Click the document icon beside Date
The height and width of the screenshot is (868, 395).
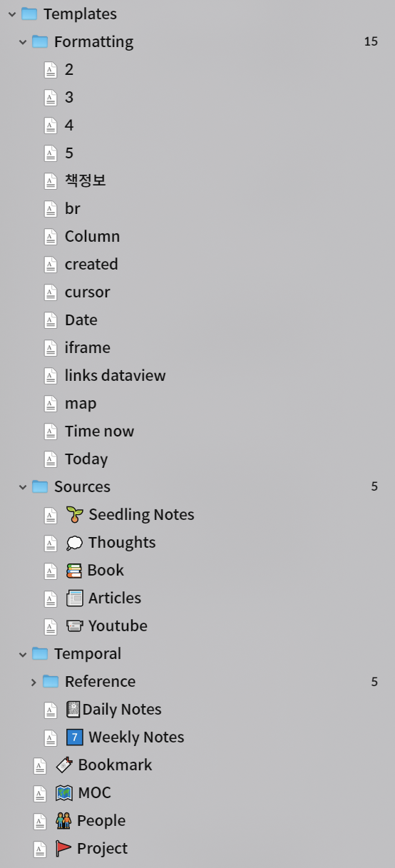[51, 320]
